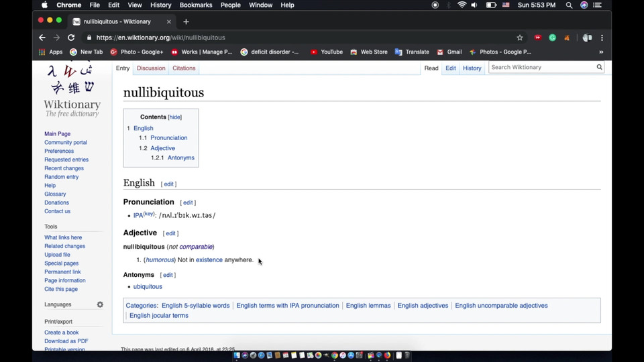Image resolution: width=644 pixels, height=362 pixels.
Task: Click the address bar URL
Action: pos(160,38)
